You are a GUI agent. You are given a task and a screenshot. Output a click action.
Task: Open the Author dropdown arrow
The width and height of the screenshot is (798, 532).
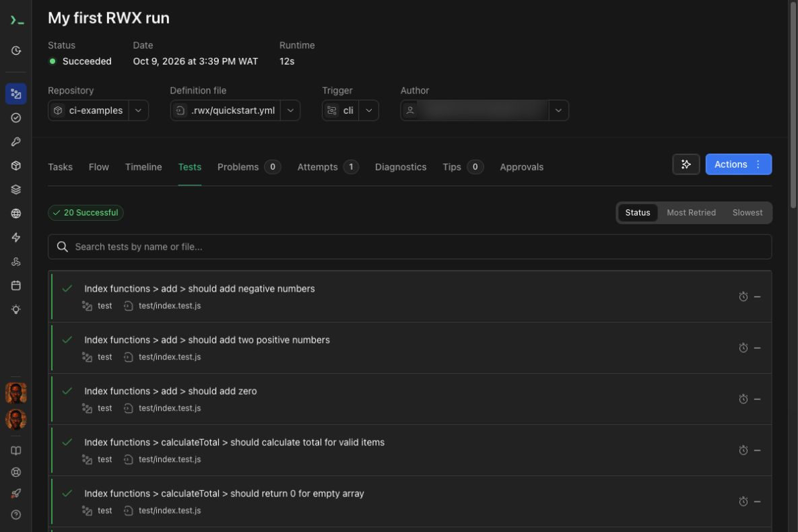click(558, 110)
